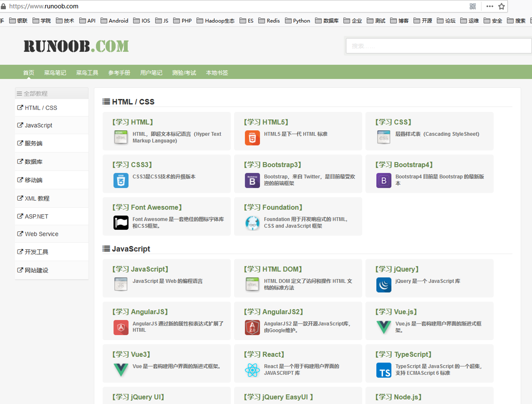532x404 pixels.
Task: Select 移动端 in the sidebar
Action: pos(52,180)
